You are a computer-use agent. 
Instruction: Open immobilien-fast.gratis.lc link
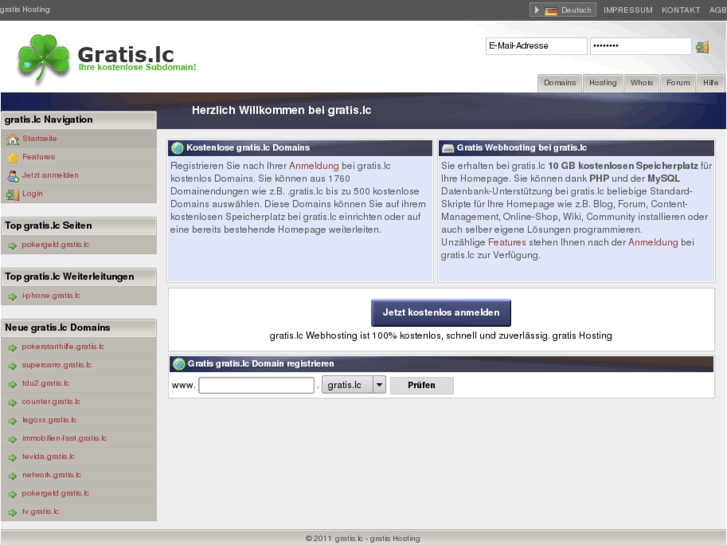[x=64, y=438]
